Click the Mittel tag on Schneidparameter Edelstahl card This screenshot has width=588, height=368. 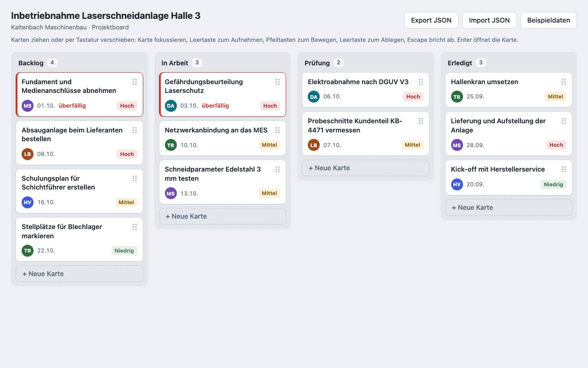point(269,193)
